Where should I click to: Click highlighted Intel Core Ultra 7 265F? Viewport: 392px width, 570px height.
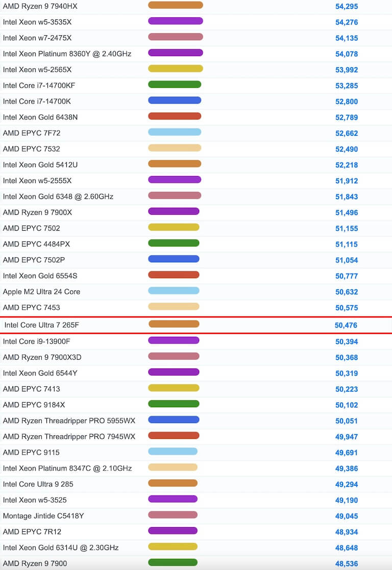[x=42, y=325]
